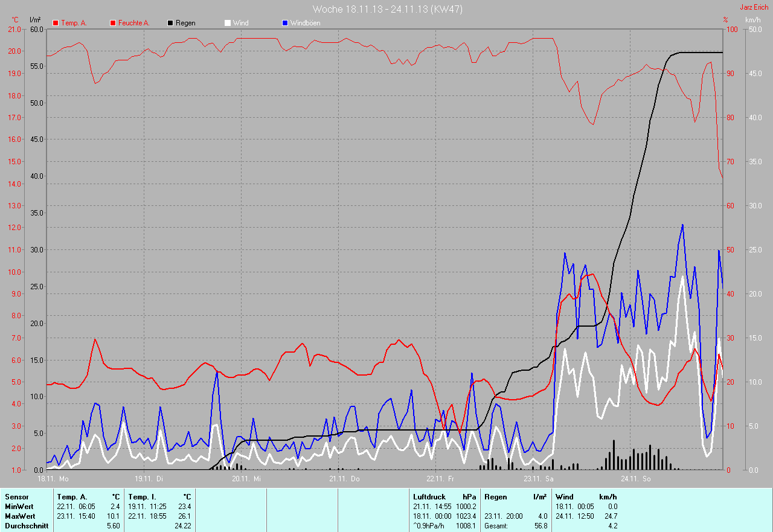This screenshot has height=532, width=773.
Task: Click the Durchschnitt row label
Action: point(27,526)
